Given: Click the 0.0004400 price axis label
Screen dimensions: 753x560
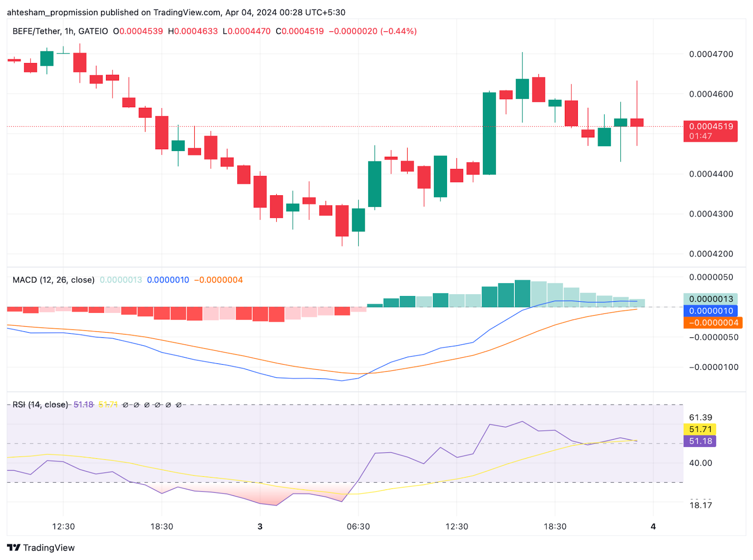Looking at the screenshot, I should pos(711,174).
